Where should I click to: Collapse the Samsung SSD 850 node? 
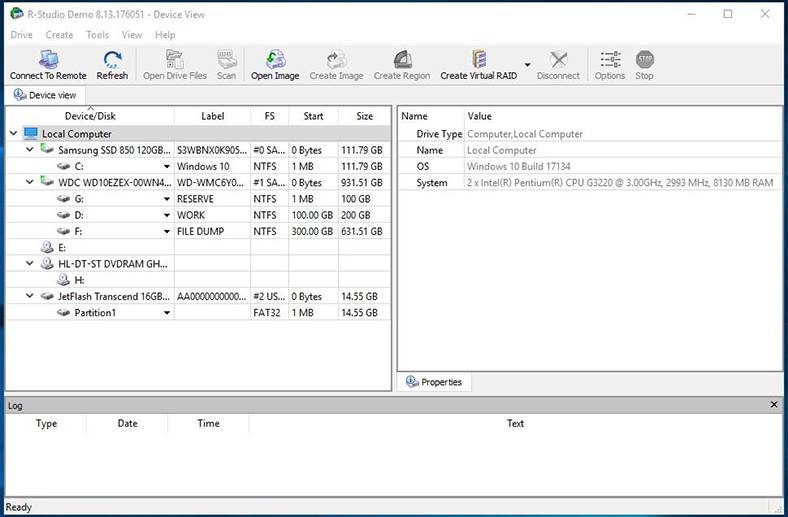(30, 150)
